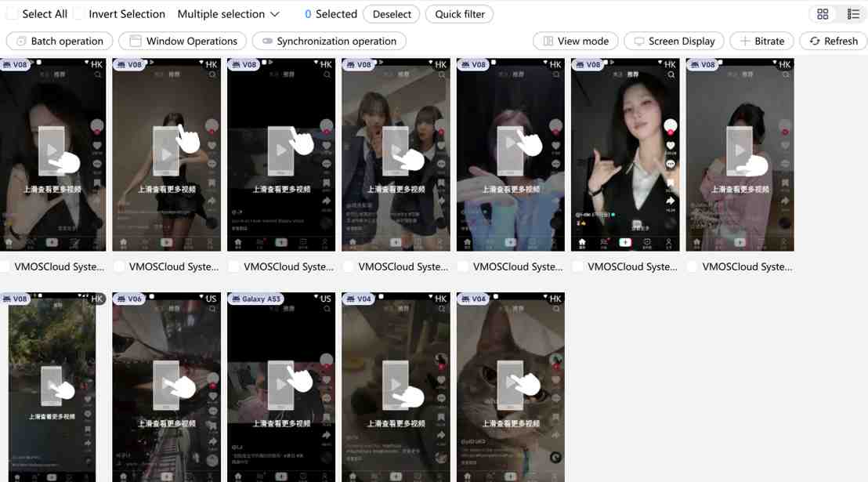
Task: Like the video using the white heart icon
Action: pyautogui.click(x=671, y=145)
